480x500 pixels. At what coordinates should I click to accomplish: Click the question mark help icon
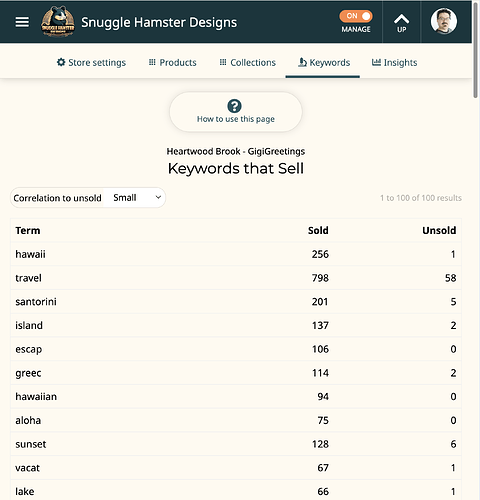pos(234,106)
